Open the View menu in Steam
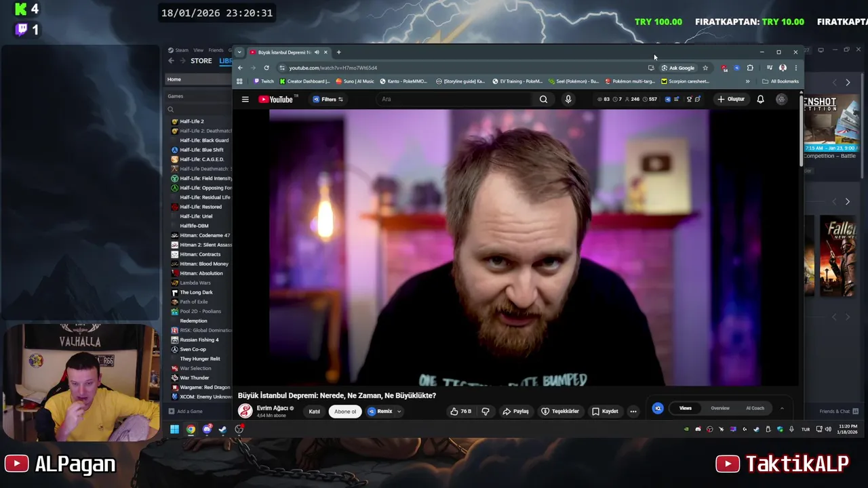 (198, 50)
